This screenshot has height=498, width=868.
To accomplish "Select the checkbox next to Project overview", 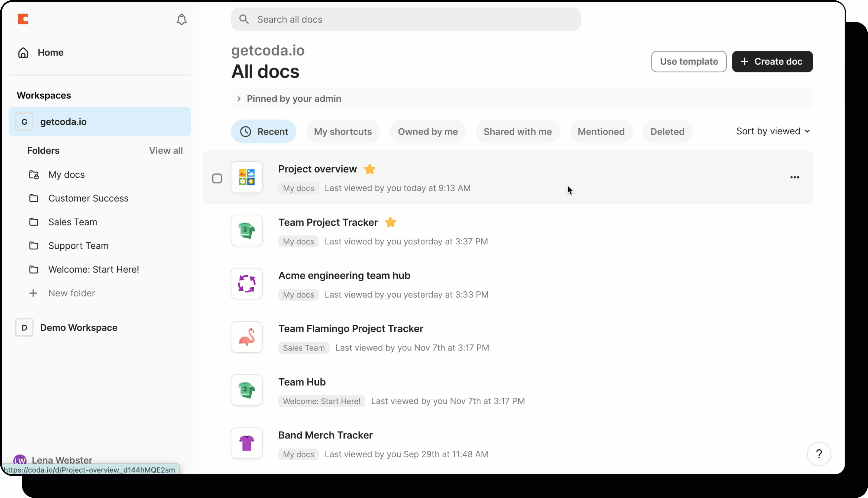I will (x=217, y=178).
